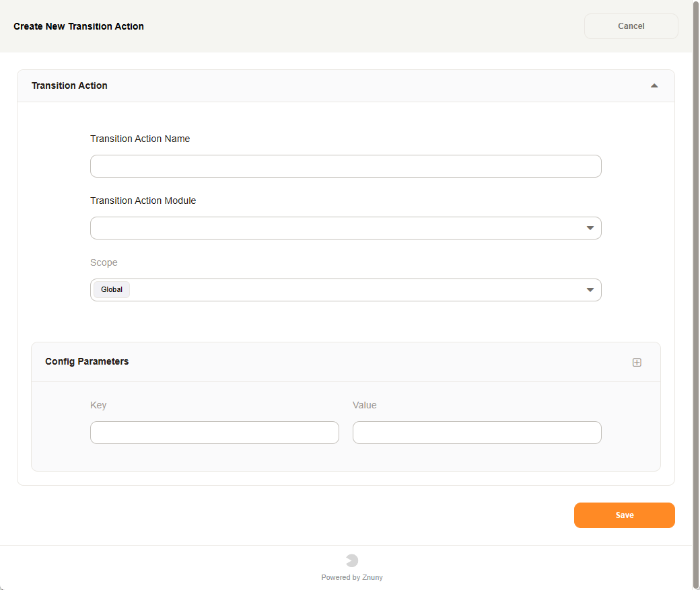The width and height of the screenshot is (700, 590).
Task: Click the Transition Action Name field
Action: pyautogui.click(x=345, y=166)
